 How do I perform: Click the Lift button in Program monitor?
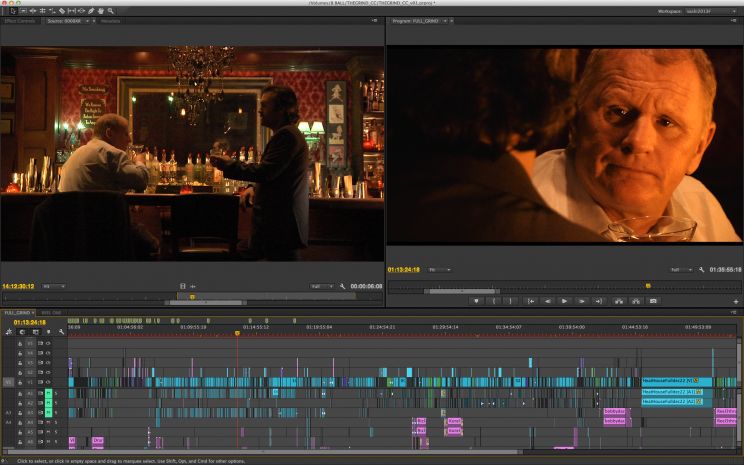619,300
